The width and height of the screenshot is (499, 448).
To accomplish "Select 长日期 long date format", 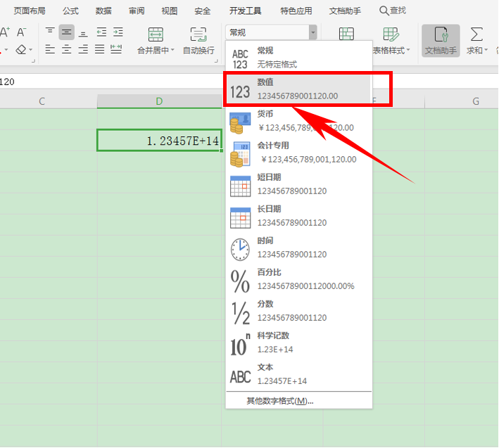I will 299,216.
